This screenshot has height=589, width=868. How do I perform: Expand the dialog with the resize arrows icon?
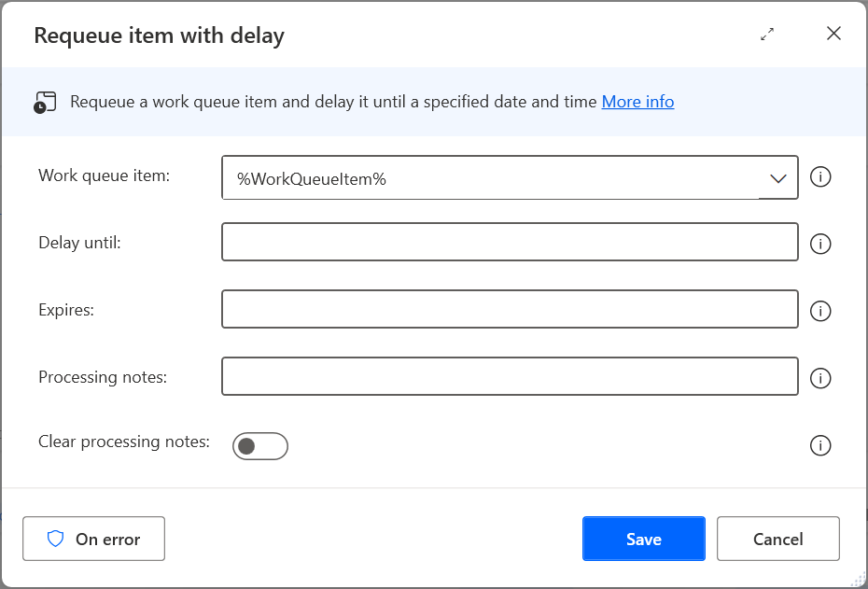pyautogui.click(x=767, y=35)
